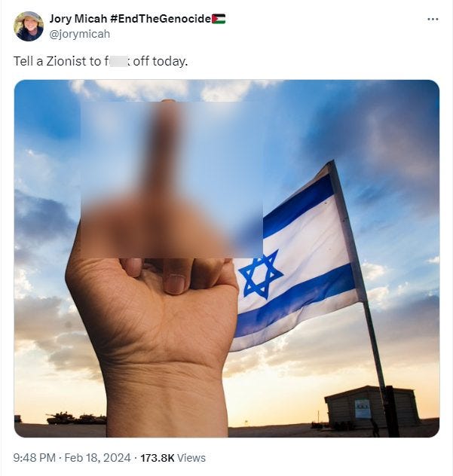Click the blue Star of David on the flag

(261, 275)
